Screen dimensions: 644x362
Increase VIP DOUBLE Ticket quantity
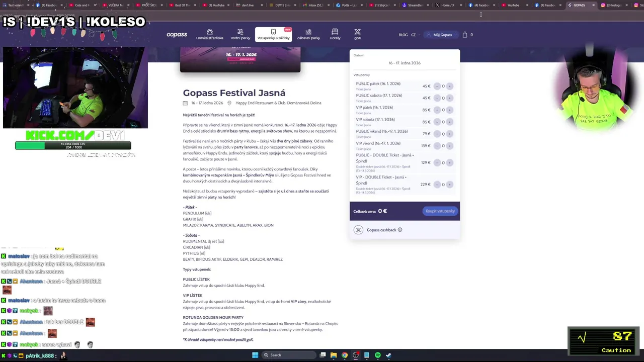[x=450, y=185]
